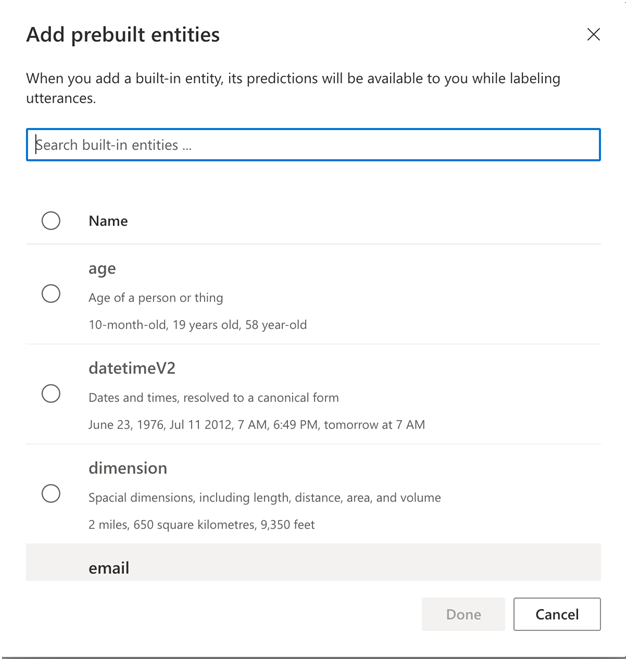Focus the Search built-in entities field
This screenshot has height=661, width=628.
pyautogui.click(x=313, y=145)
